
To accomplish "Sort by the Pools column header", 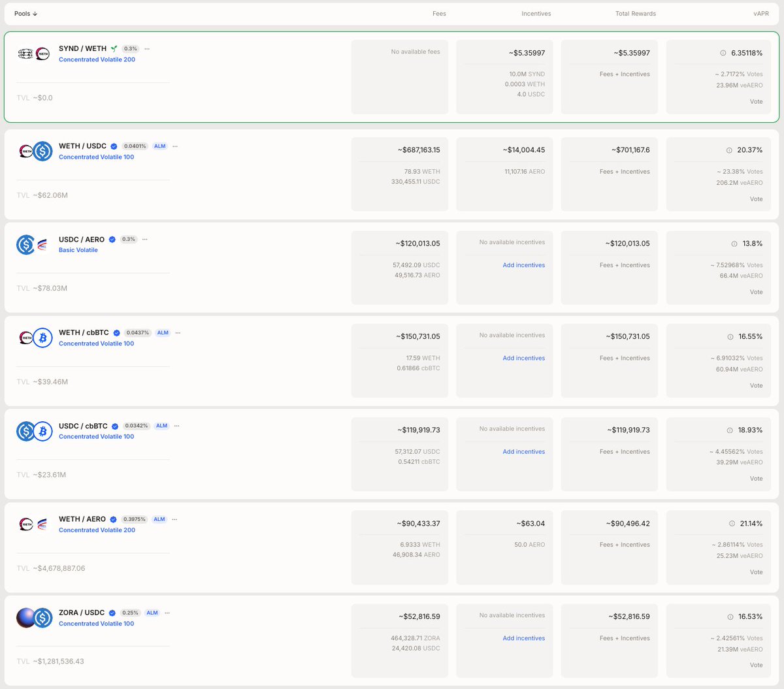I will [x=26, y=14].
